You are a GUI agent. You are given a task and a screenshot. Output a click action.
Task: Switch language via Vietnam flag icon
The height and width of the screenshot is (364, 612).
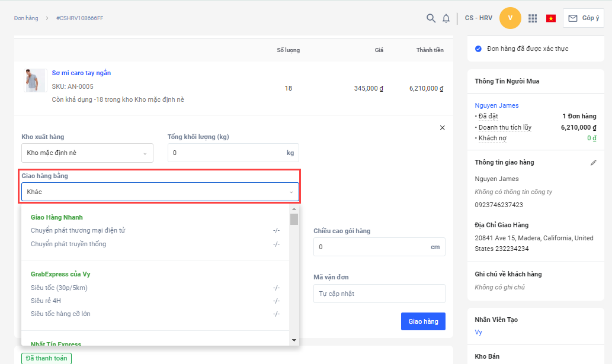click(550, 18)
